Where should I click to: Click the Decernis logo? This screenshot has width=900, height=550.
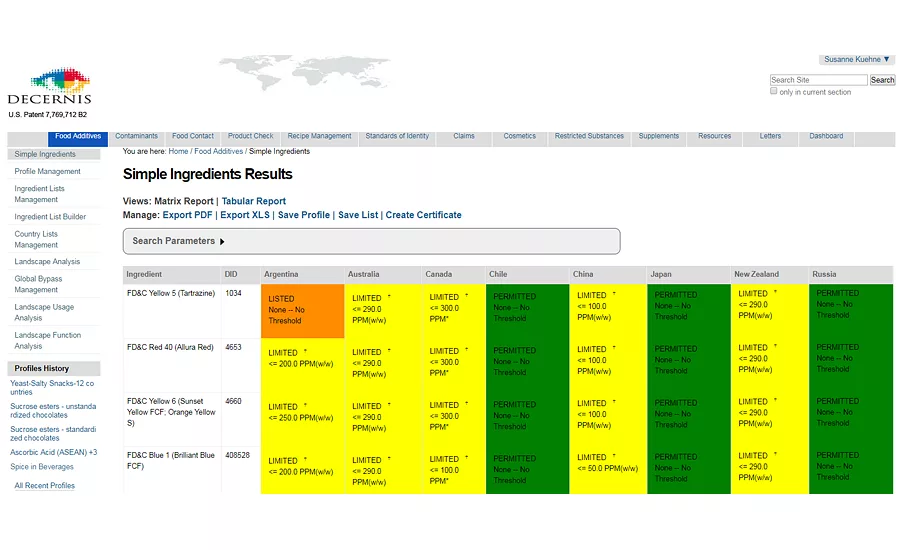(49, 86)
